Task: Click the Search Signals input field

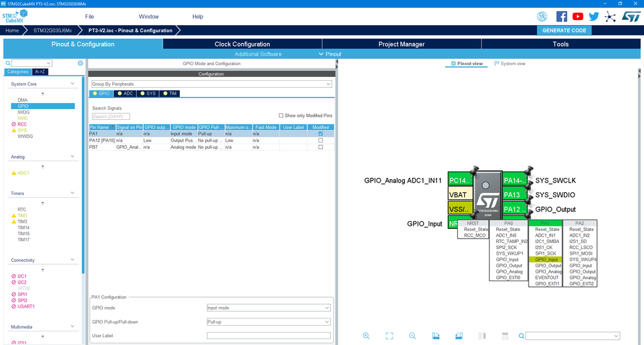Action: (110, 116)
